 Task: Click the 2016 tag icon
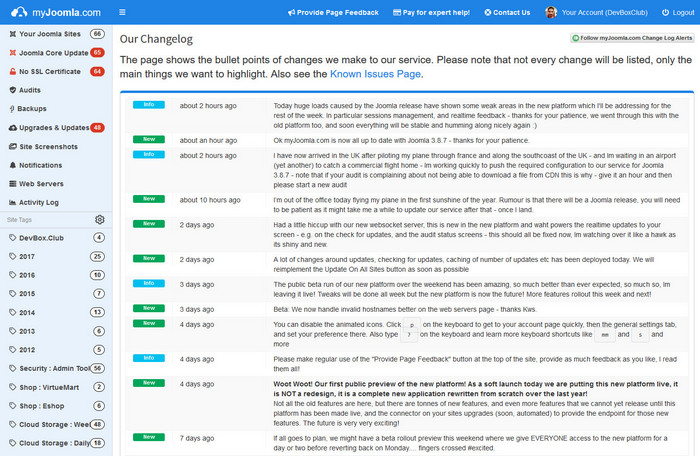click(12, 275)
